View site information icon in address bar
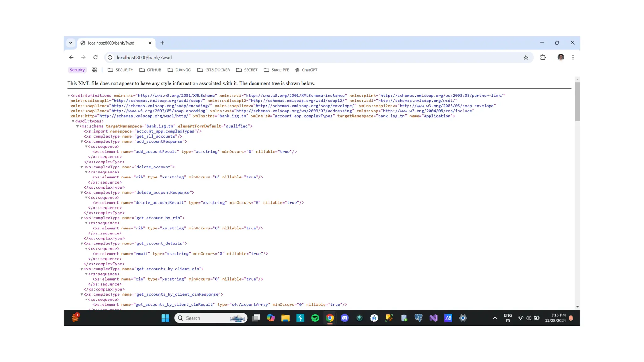This screenshot has height=362, width=644. (110, 58)
